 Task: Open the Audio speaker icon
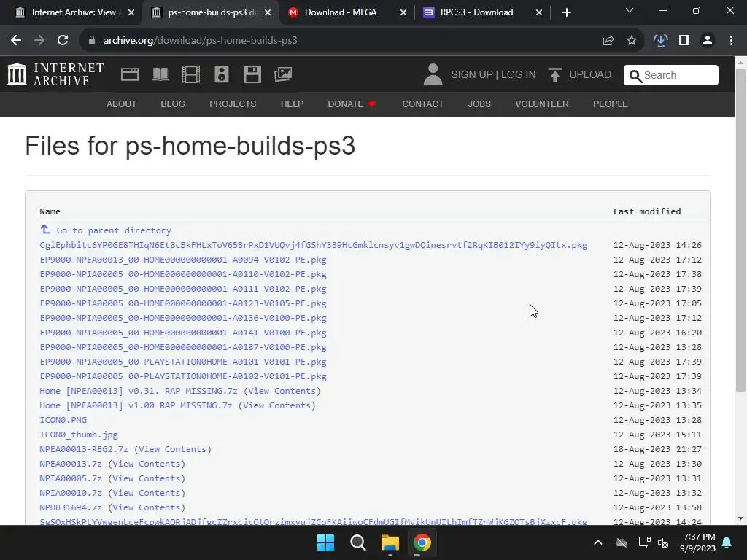pyautogui.click(x=222, y=74)
